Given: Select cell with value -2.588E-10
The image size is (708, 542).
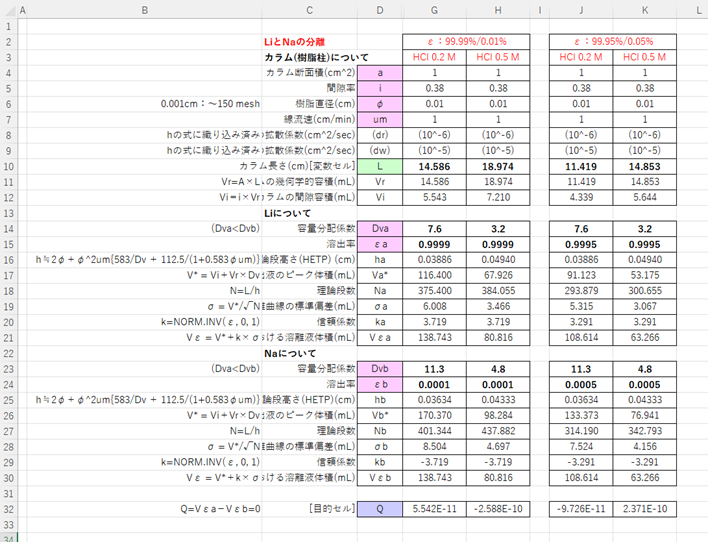Looking at the screenshot, I should (x=498, y=509).
